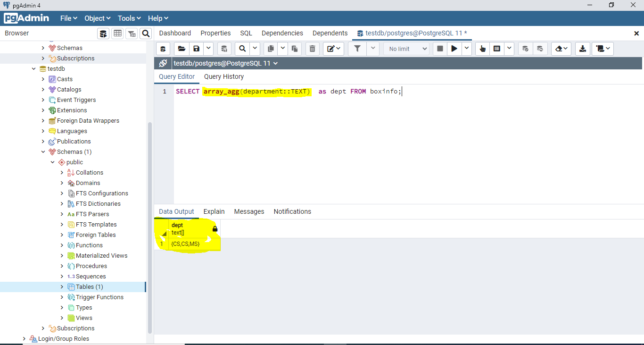Click the Explain icon

[x=482, y=49]
